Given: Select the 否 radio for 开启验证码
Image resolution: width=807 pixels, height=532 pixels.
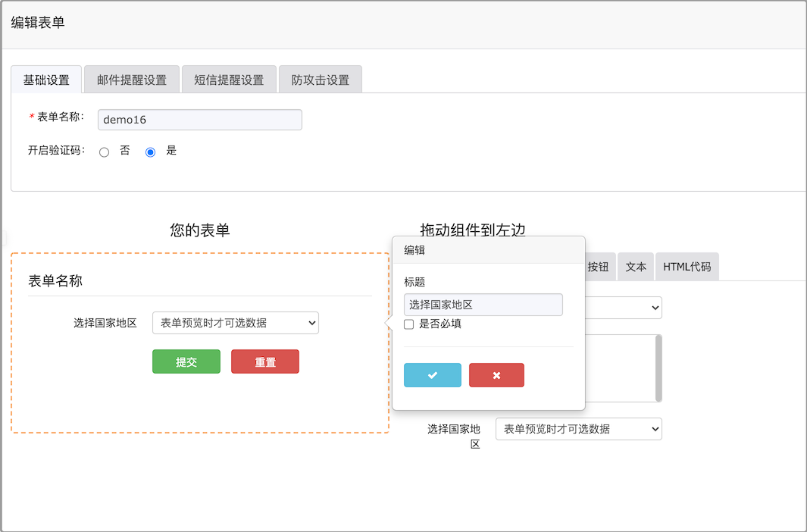Looking at the screenshot, I should point(104,152).
